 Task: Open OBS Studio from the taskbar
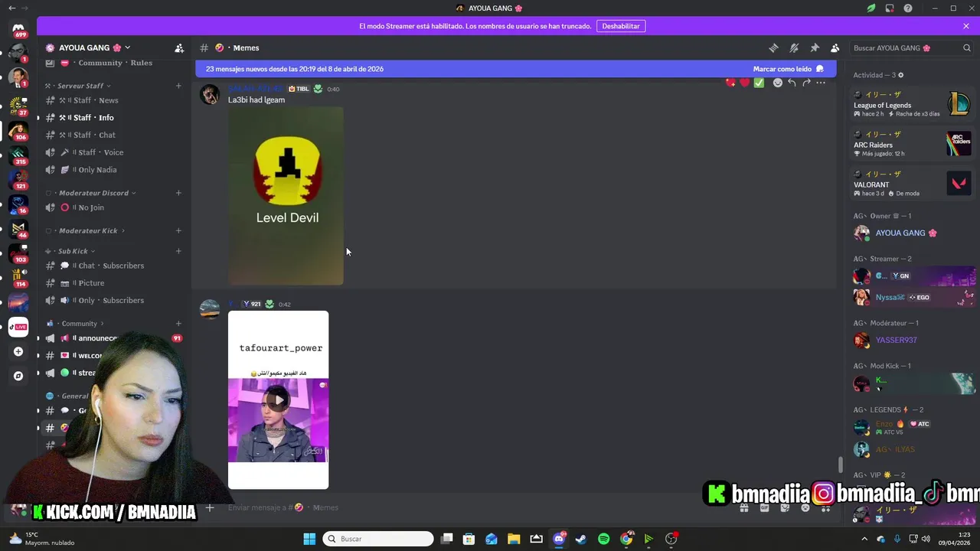[x=671, y=539]
